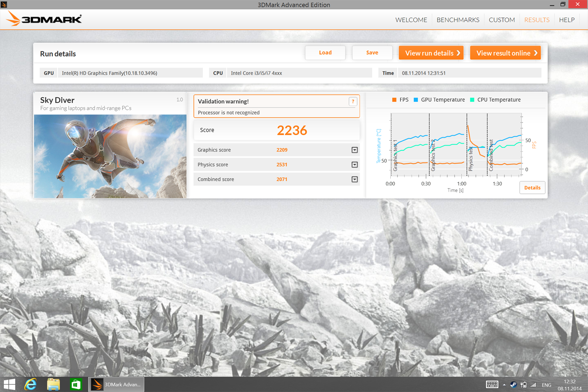Open chart Details button
This screenshot has width=588, height=392.
coord(532,188)
